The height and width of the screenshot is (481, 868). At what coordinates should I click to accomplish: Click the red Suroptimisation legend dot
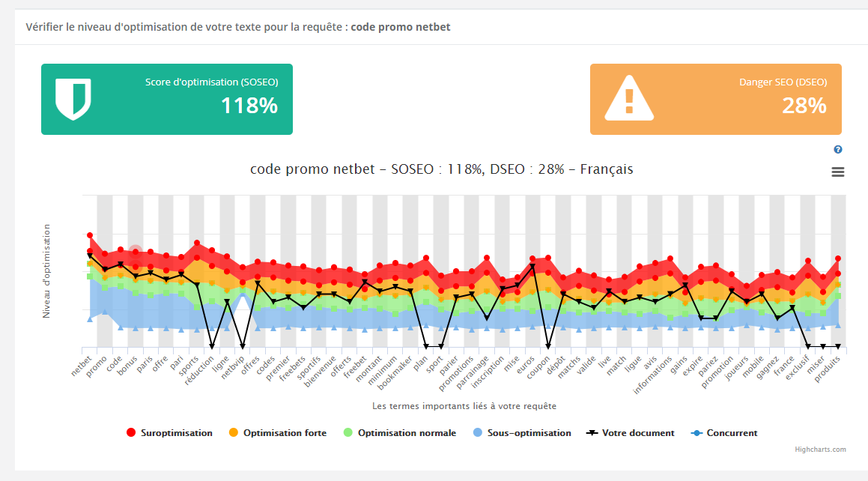click(131, 433)
